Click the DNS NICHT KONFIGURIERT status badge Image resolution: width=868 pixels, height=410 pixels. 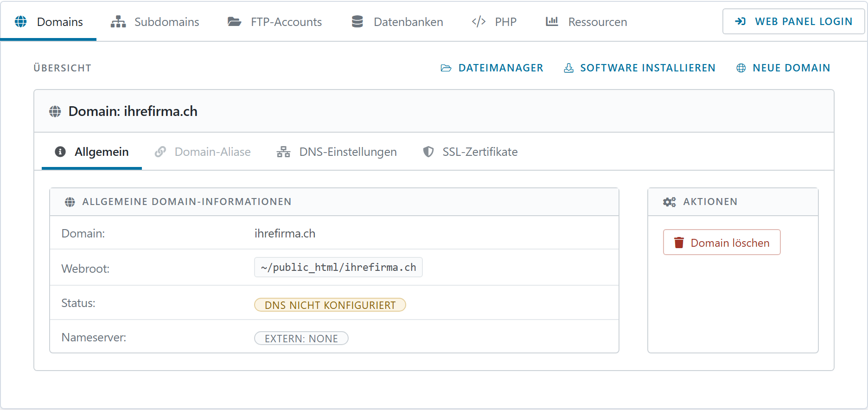[x=330, y=305]
